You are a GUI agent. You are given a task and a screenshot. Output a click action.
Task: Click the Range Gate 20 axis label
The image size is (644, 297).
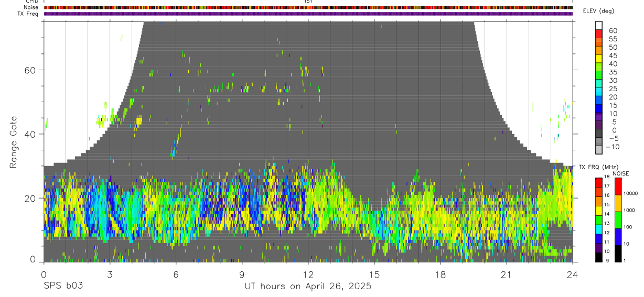(x=30, y=198)
